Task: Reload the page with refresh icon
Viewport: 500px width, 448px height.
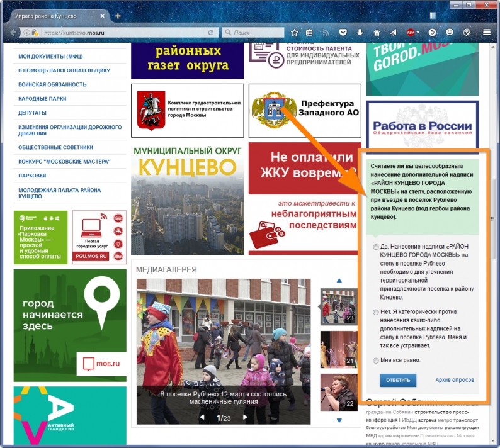Action: coord(210,32)
